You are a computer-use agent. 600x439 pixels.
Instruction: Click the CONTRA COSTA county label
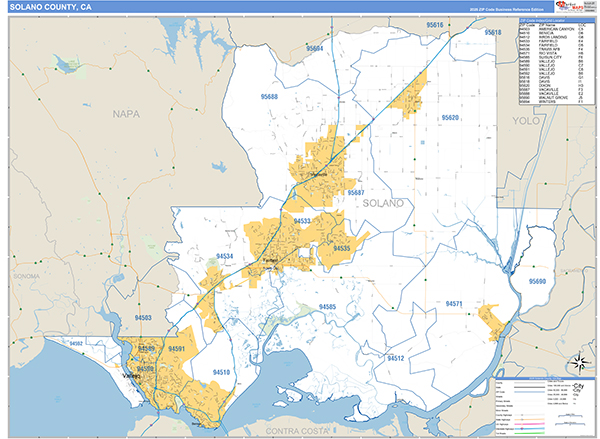297,431
